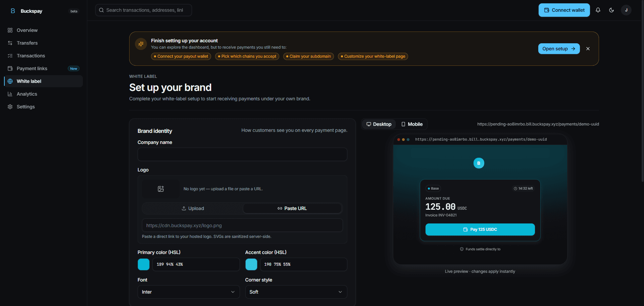
Task: Click the Accent color swatch
Action: [251, 264]
